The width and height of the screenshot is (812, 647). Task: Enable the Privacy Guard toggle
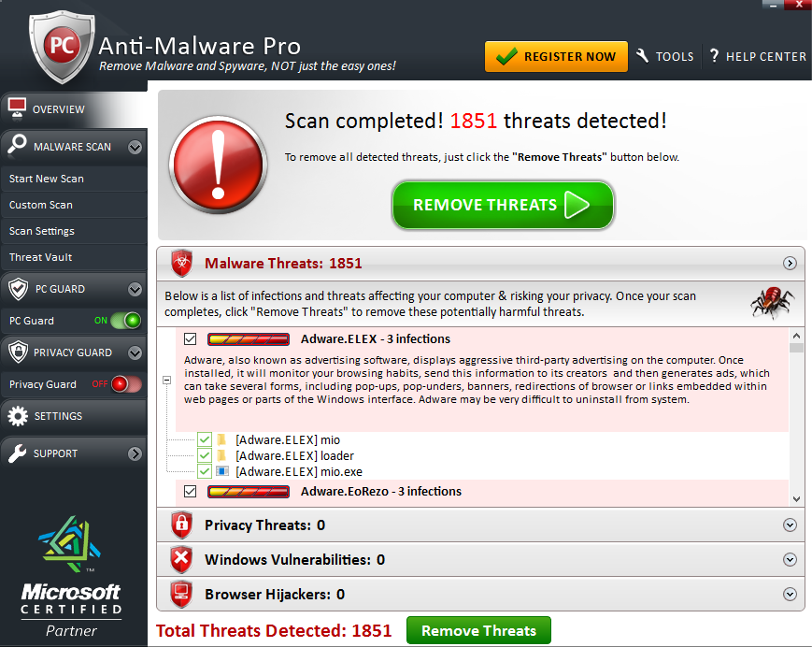(125, 384)
